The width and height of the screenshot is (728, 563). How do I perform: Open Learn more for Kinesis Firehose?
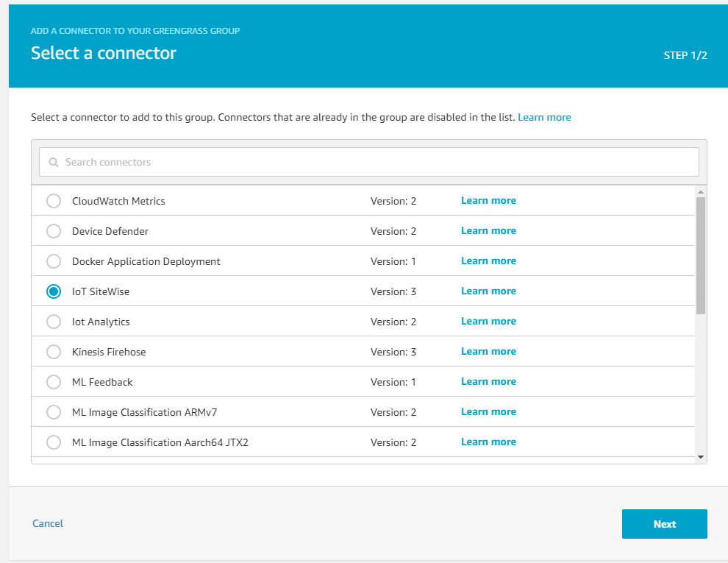(x=488, y=351)
